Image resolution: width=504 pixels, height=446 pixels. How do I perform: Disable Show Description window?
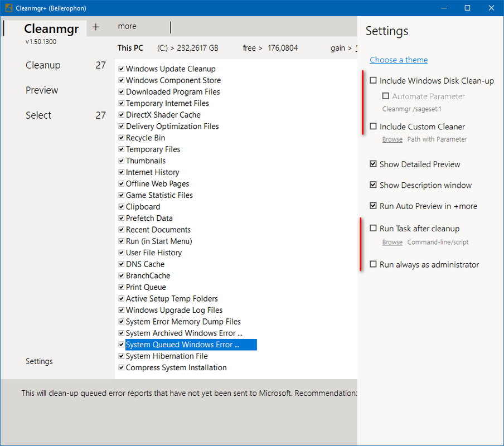373,185
